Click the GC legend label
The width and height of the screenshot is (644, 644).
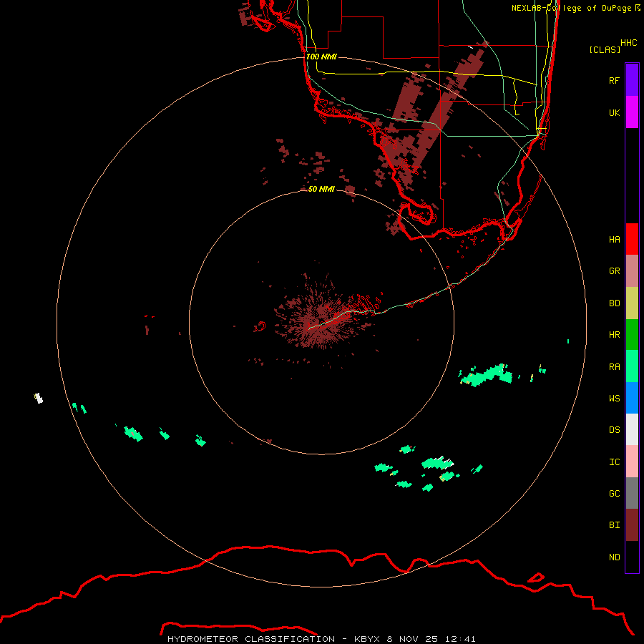tap(614, 493)
